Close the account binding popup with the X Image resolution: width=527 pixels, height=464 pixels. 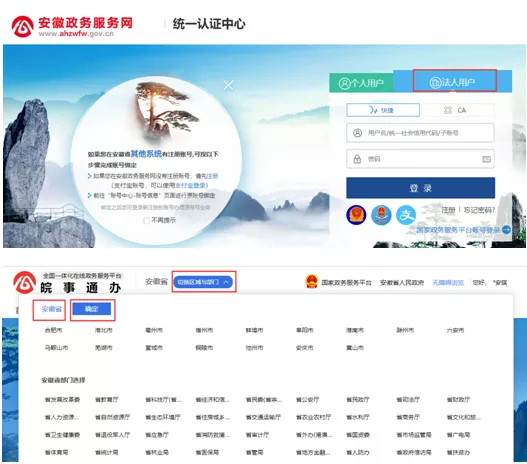[x=228, y=85]
